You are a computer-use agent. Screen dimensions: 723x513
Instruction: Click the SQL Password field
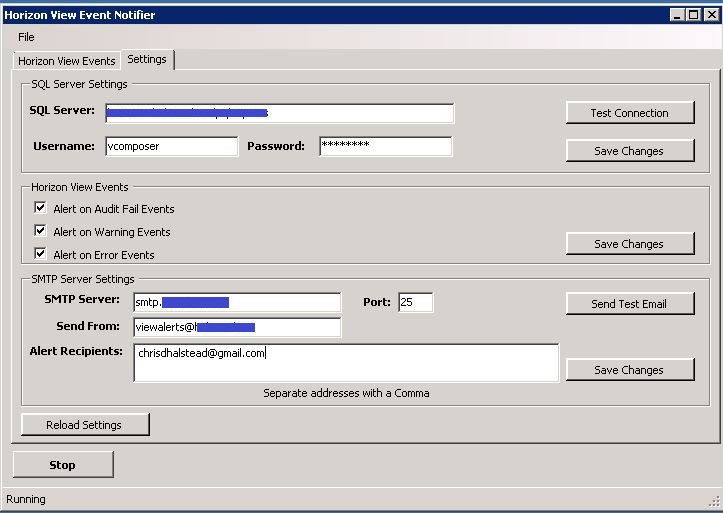(385, 146)
